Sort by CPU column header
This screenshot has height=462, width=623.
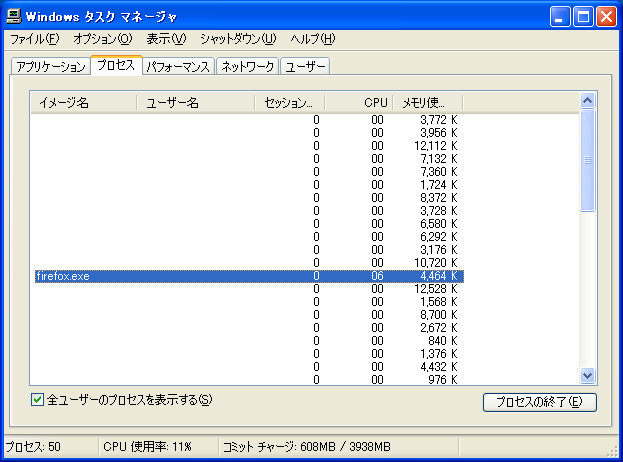(359, 103)
